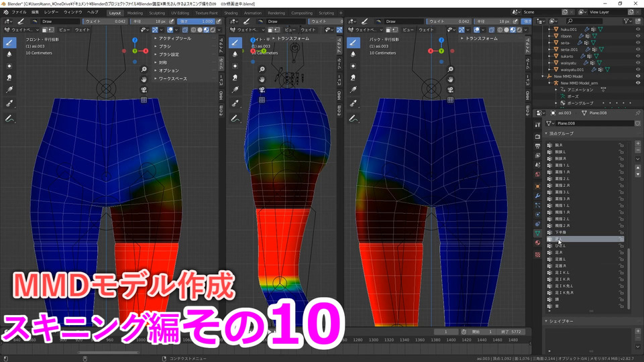The height and width of the screenshot is (362, 644).
Task: Toggle visibility of suka-to object
Action: pyautogui.click(x=638, y=56)
